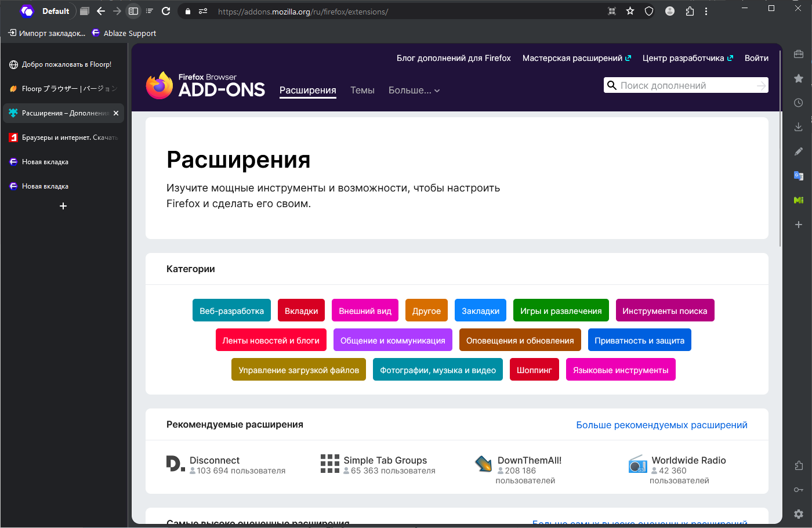Add a new vertical tab with plus

pos(63,206)
